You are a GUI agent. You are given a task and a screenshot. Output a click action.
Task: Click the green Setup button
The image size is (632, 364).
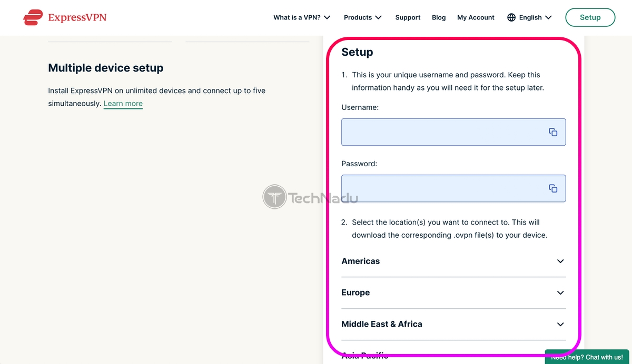tap(590, 17)
